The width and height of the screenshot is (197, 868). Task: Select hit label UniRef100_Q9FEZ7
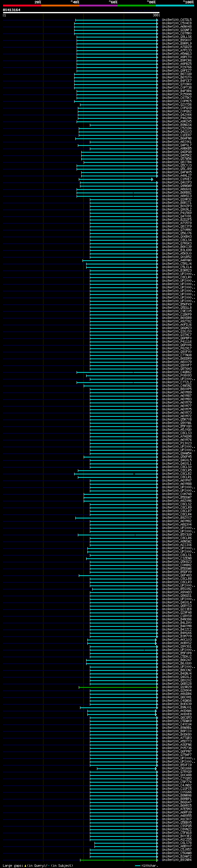176,71
